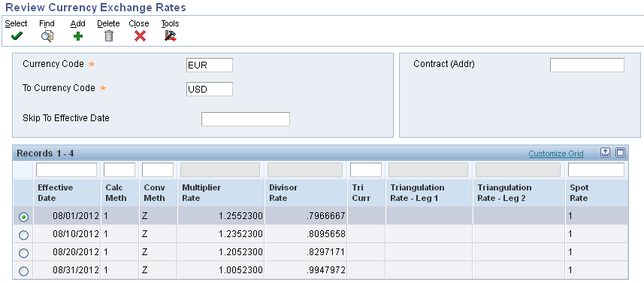644x283 pixels.
Task: Select the 08/10/2012 row radio button
Action: pos(24,235)
